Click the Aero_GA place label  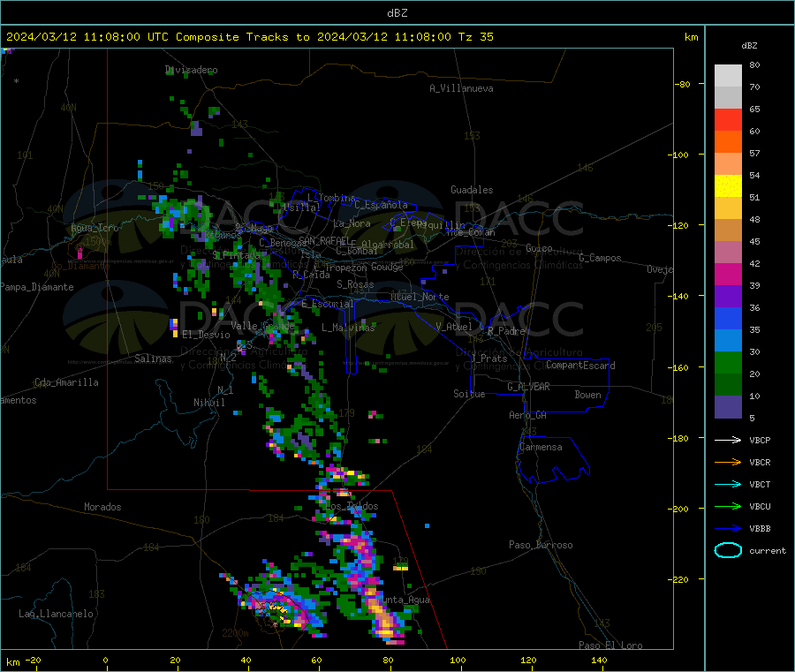coord(527,415)
